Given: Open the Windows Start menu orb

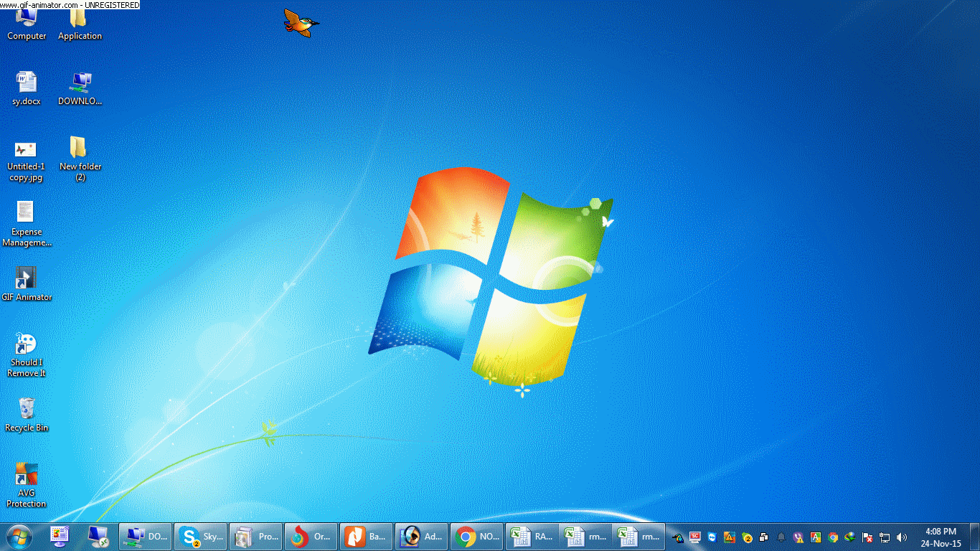Looking at the screenshot, I should click(x=19, y=537).
